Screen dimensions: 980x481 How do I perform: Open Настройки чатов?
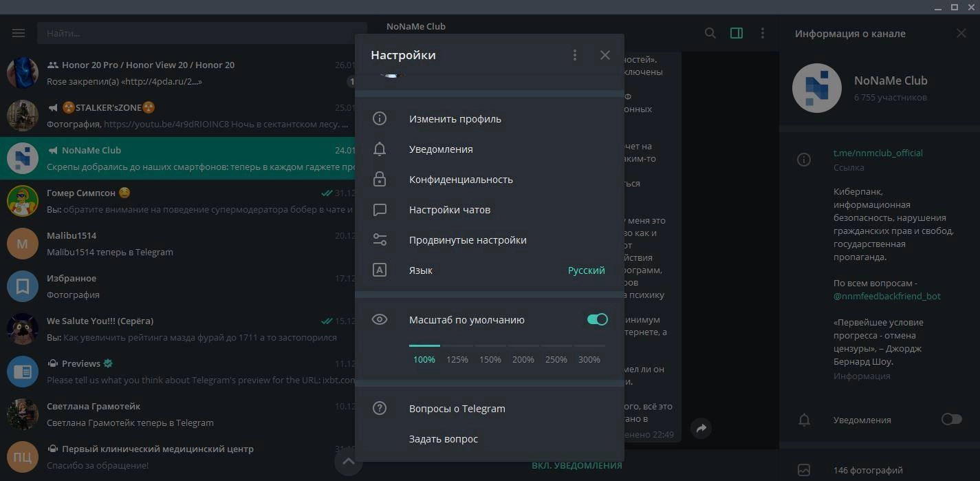490,210
